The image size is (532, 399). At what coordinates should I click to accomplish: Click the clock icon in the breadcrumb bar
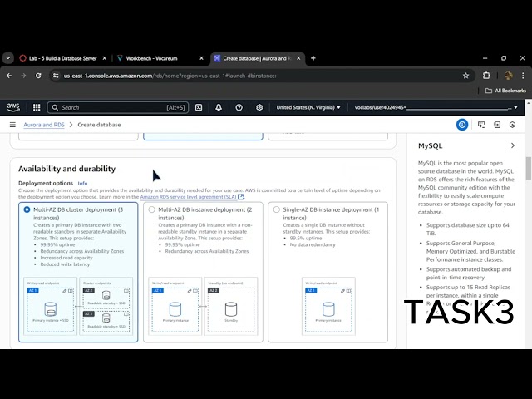click(512, 125)
